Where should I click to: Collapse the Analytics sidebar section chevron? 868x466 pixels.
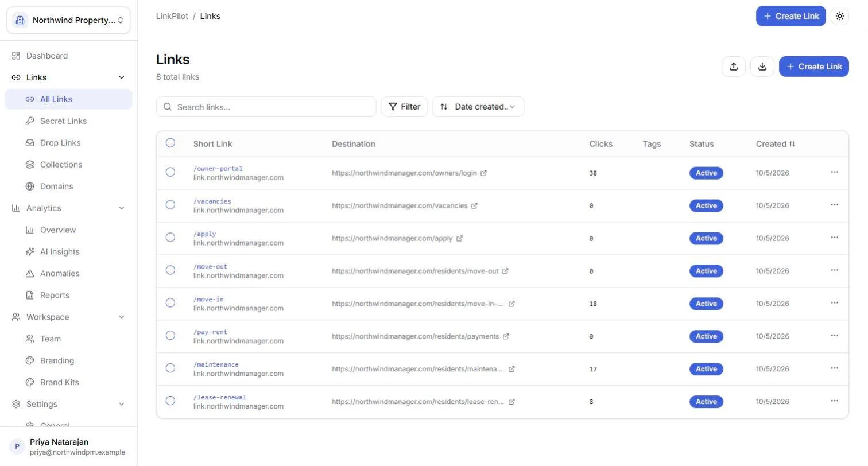pos(121,208)
